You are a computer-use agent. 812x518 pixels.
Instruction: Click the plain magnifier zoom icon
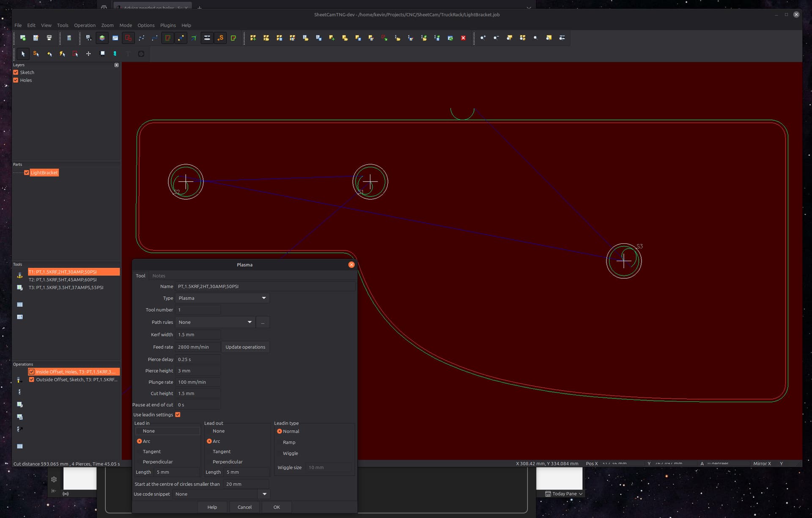pos(535,38)
